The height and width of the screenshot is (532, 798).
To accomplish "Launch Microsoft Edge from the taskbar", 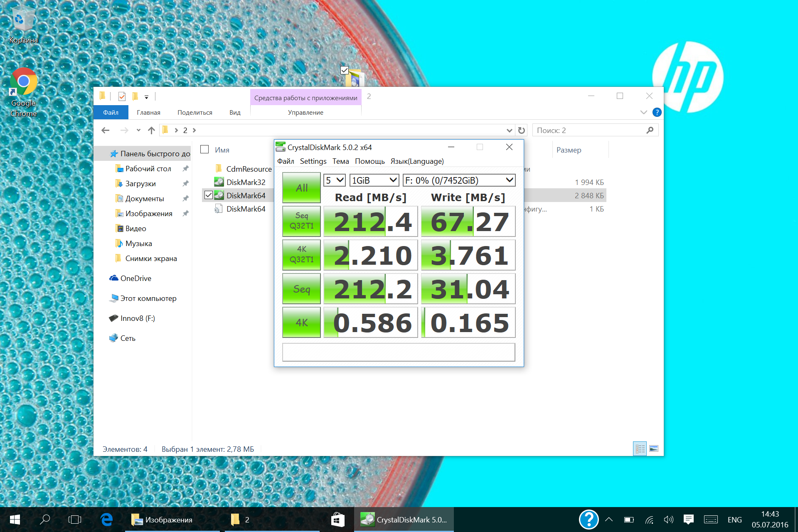I will (x=107, y=520).
